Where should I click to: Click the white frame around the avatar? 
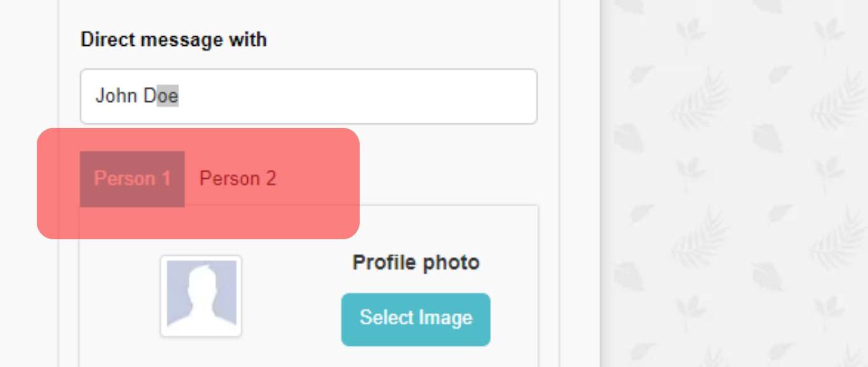[163, 296]
